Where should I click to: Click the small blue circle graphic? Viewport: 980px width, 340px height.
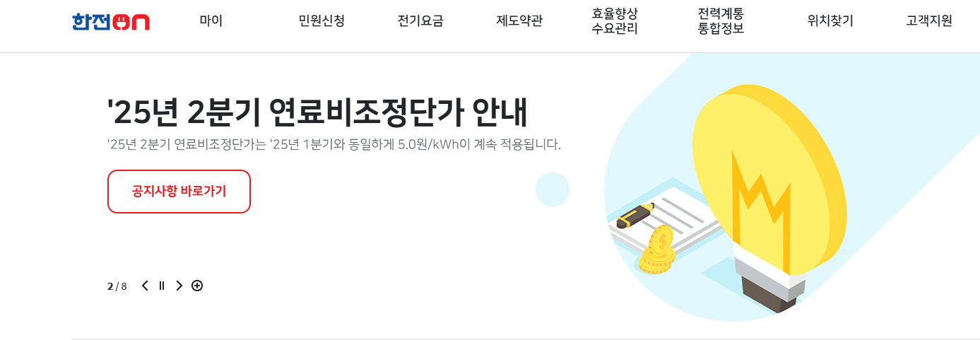pyautogui.click(x=553, y=189)
